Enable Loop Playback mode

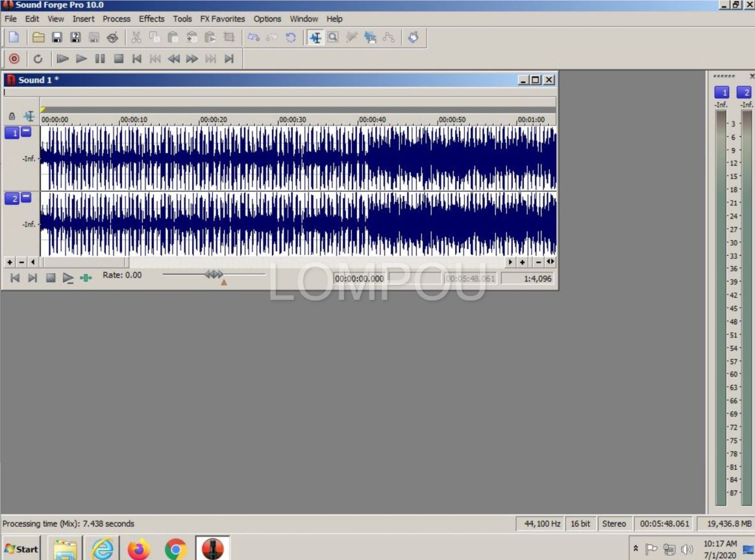click(38, 58)
